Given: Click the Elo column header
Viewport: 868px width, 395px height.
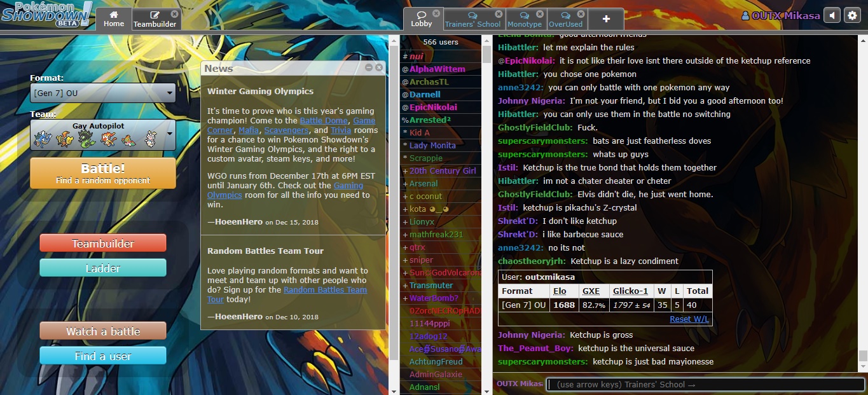Looking at the screenshot, I should pyautogui.click(x=560, y=291).
